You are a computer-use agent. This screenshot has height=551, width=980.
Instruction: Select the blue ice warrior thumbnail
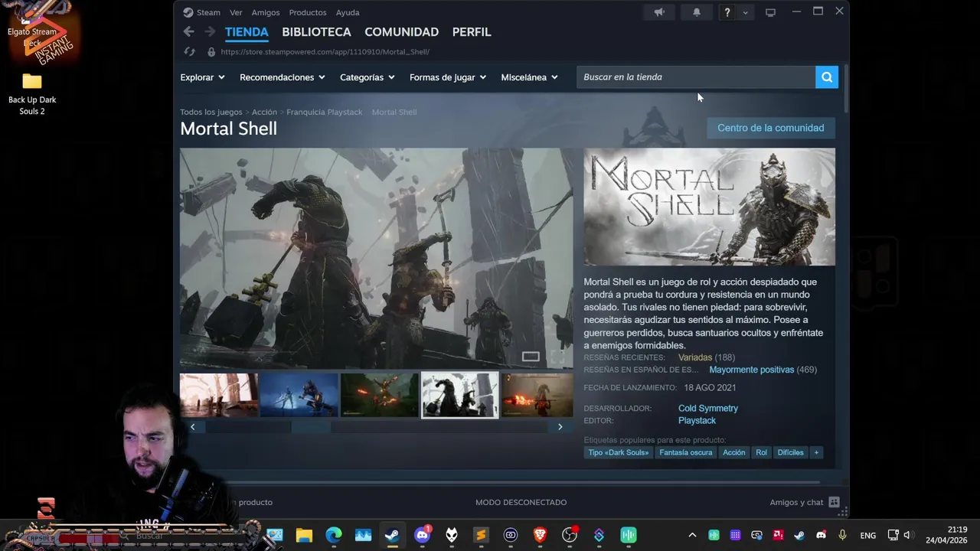pyautogui.click(x=299, y=395)
